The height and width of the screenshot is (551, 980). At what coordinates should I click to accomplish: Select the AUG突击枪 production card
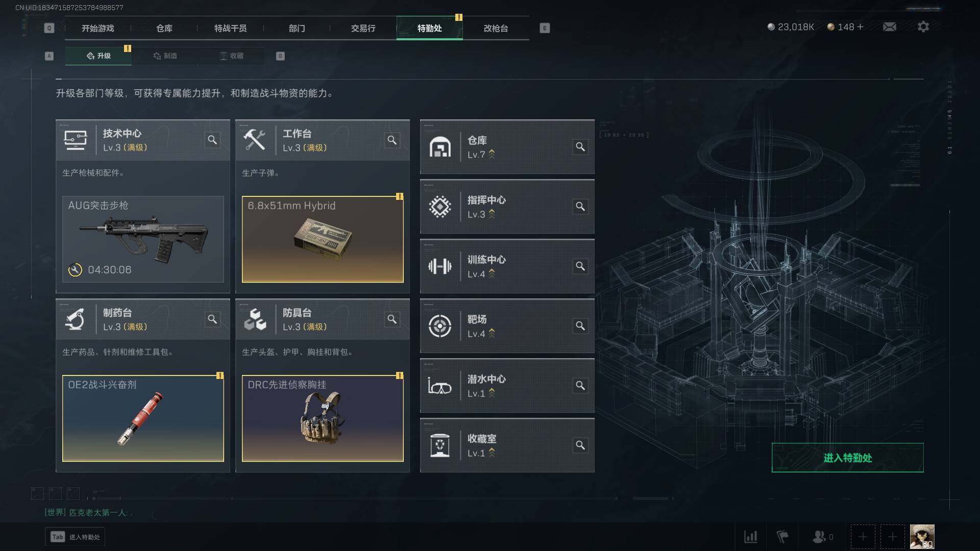point(143,239)
